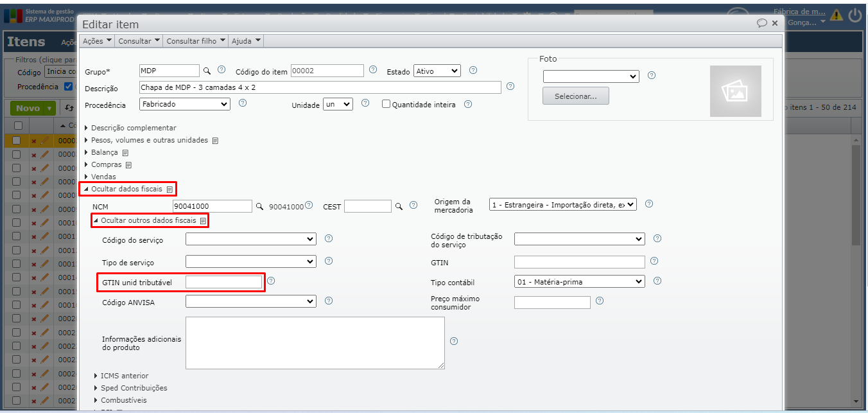Image resolution: width=868 pixels, height=413 pixels.
Task: Open help for Código do serviço
Action: point(329,238)
